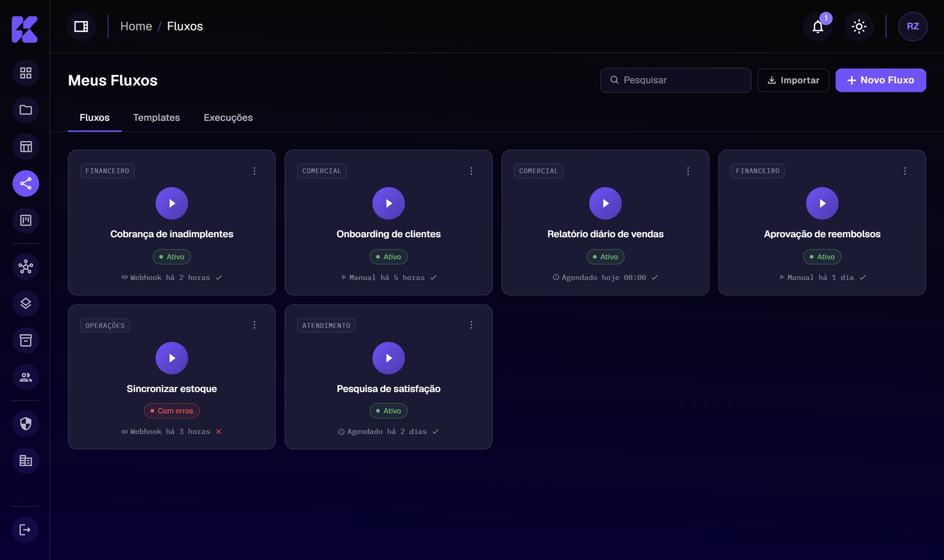This screenshot has width=944, height=560.
Task: Toggle light/dark theme sun icon
Action: pos(859,27)
